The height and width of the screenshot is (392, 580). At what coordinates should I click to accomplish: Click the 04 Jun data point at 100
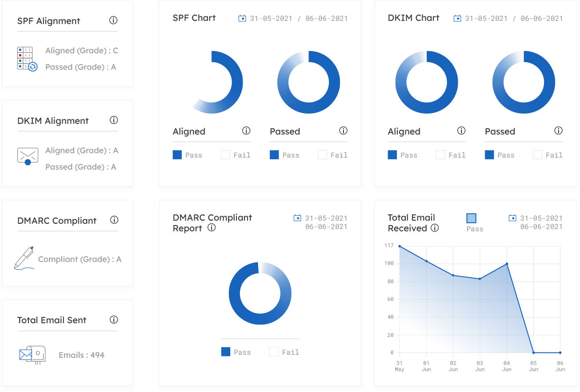507,264
